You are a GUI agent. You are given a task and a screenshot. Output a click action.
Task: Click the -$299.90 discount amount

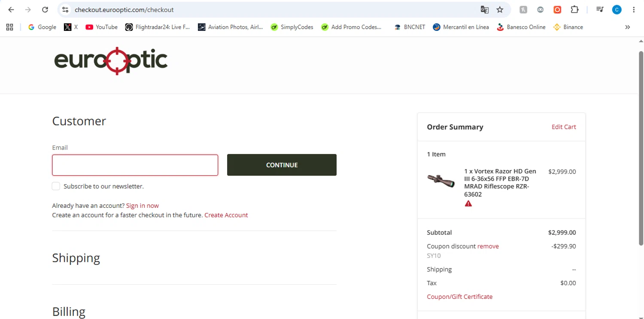tap(564, 246)
